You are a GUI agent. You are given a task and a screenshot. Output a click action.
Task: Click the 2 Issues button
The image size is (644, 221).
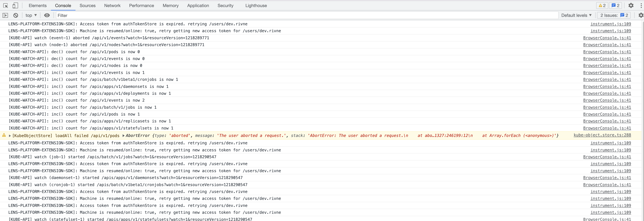tap(614, 15)
